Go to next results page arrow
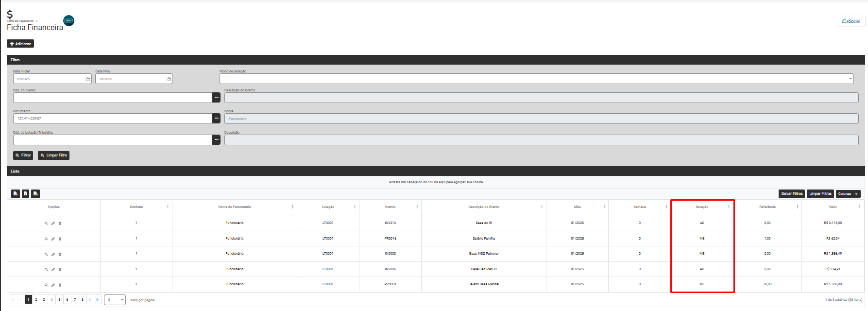Image resolution: width=868 pixels, height=311 pixels. pos(90,300)
